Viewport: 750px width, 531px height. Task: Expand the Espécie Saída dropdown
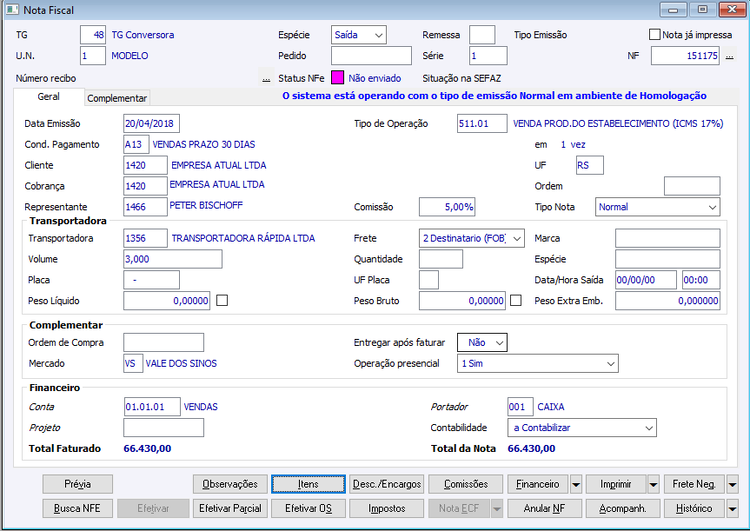(359, 35)
